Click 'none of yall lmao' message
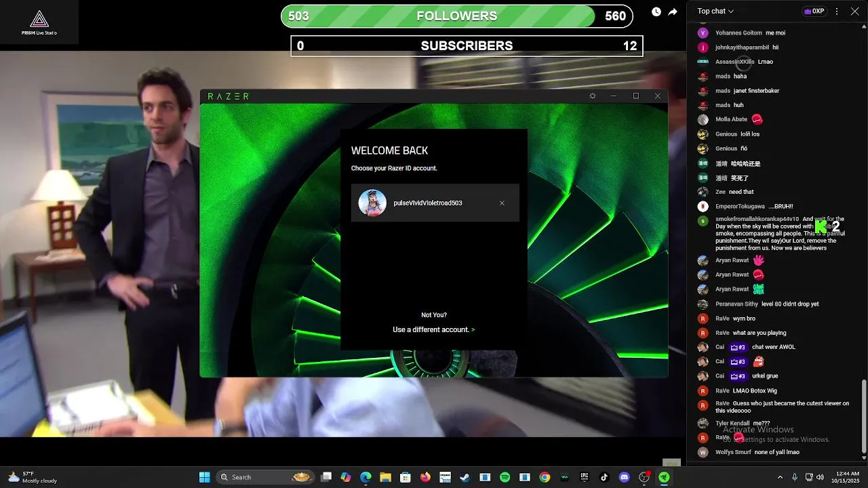Image resolution: width=868 pixels, height=488 pixels. 777,452
